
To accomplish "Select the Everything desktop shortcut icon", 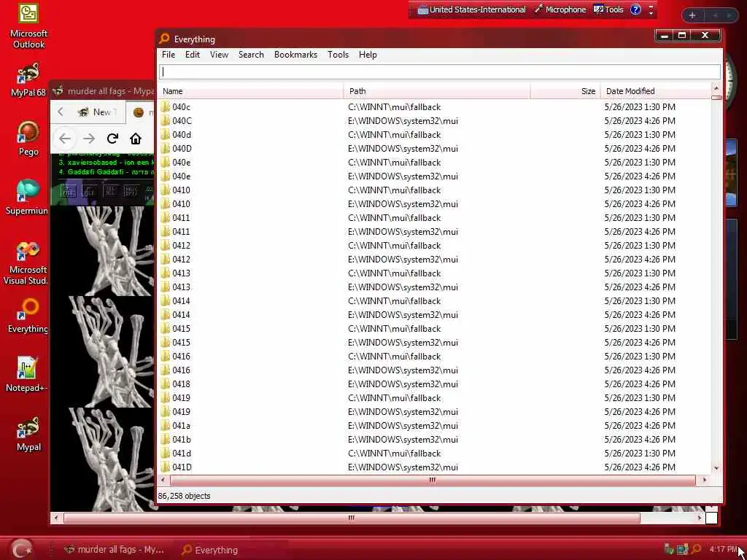I will [x=28, y=315].
